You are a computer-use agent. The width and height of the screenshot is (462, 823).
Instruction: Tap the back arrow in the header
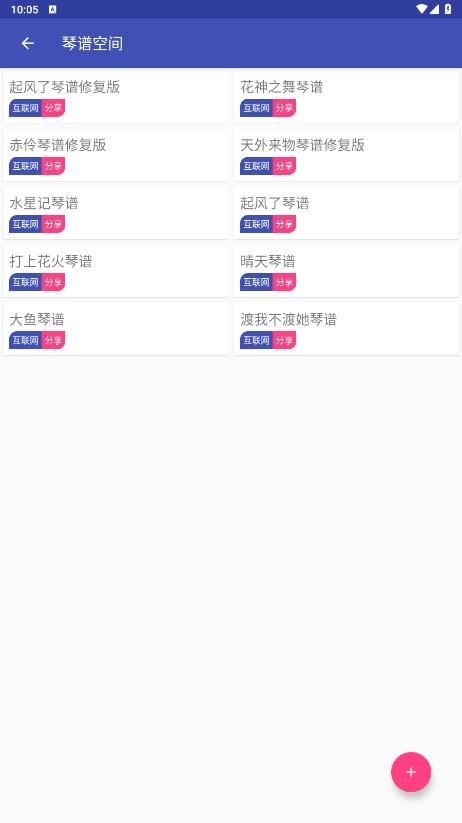(28, 43)
